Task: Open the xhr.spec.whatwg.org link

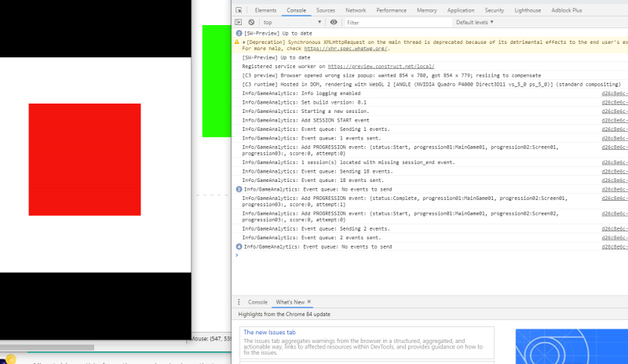Action: point(345,49)
